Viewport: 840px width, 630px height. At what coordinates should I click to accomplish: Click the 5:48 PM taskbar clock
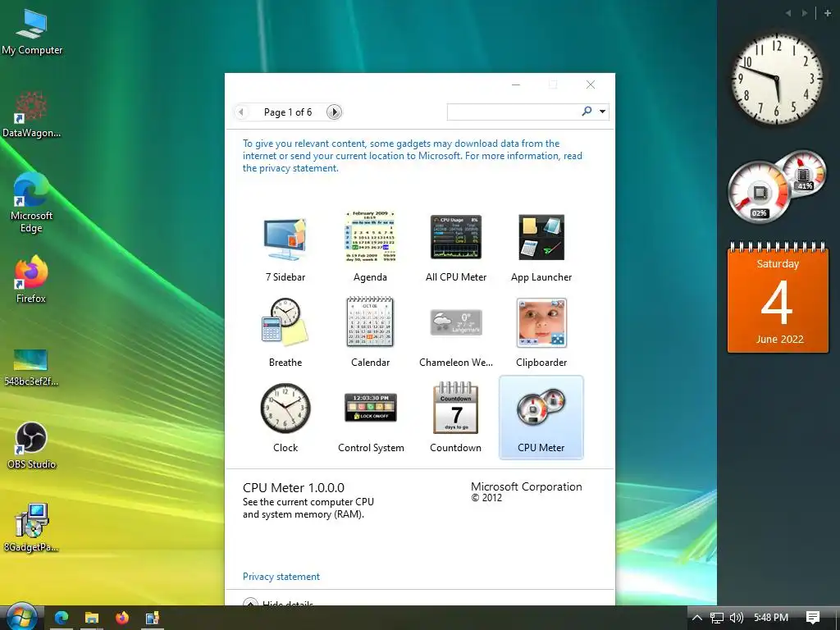[x=771, y=618]
